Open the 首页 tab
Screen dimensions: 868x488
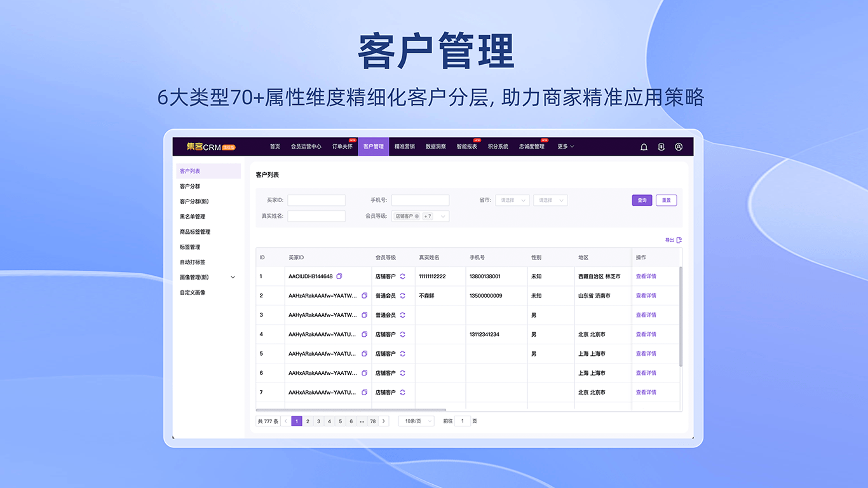(x=275, y=147)
